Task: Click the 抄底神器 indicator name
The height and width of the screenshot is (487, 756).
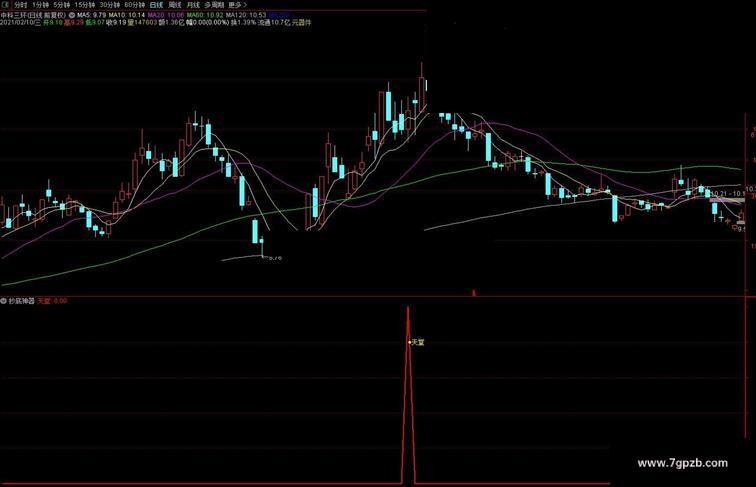Action: (22, 301)
